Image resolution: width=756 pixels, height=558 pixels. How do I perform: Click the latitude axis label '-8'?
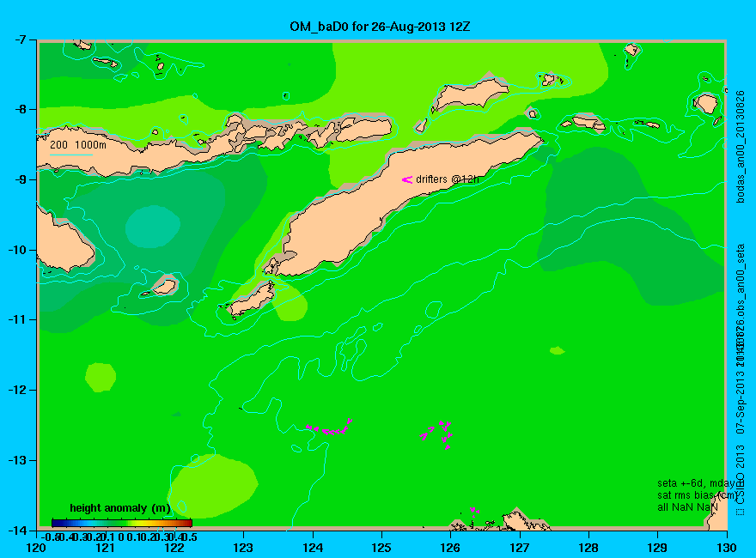click(x=20, y=109)
